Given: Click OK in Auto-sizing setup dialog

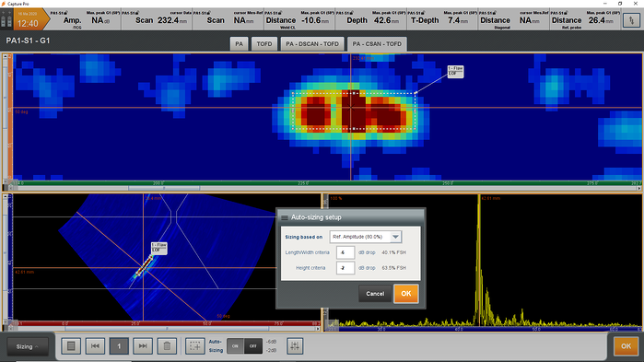Looking at the screenshot, I should click(405, 294).
